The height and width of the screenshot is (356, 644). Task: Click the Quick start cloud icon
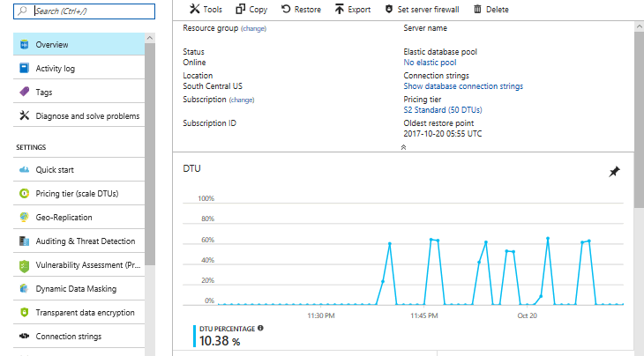click(x=24, y=169)
